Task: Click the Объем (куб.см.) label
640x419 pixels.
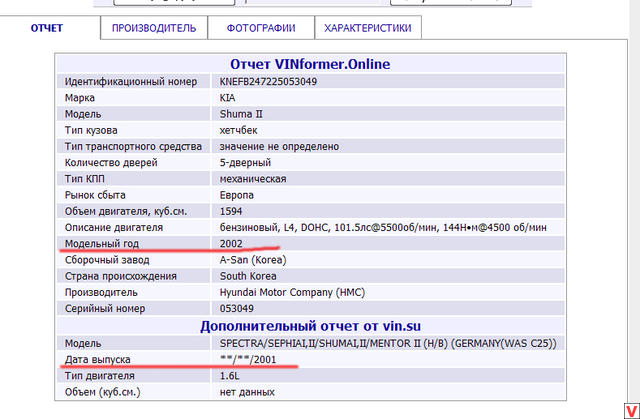Action: 102,392
